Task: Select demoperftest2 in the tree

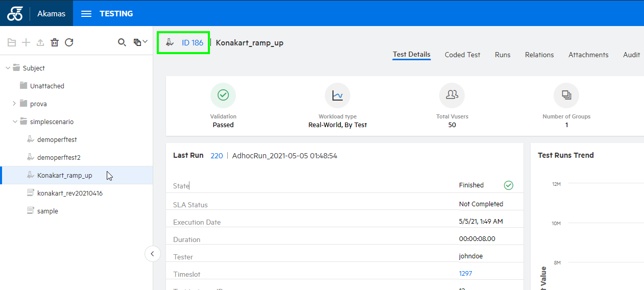Action: pyautogui.click(x=59, y=157)
